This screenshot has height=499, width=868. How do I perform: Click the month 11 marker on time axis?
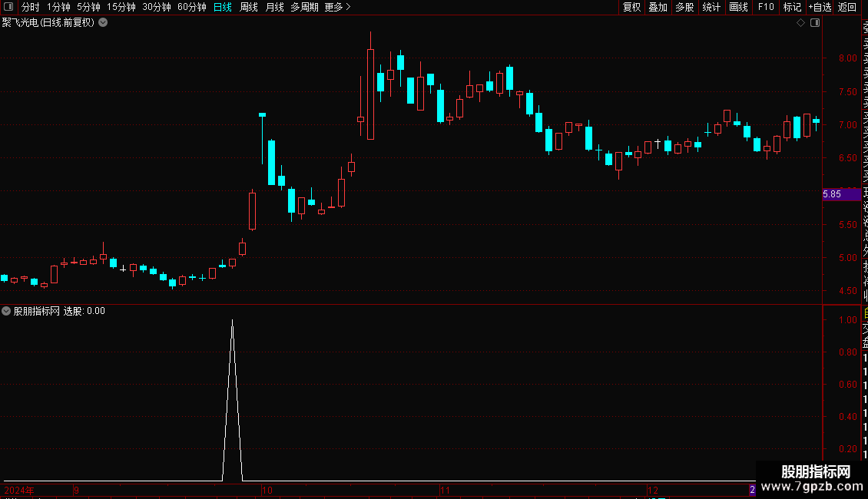[x=445, y=490]
